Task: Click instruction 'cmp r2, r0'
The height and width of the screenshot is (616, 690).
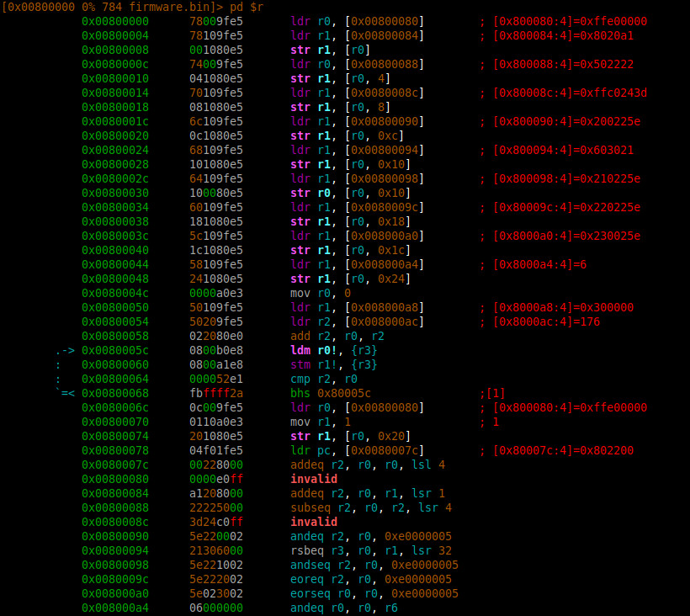Action: click(324, 379)
